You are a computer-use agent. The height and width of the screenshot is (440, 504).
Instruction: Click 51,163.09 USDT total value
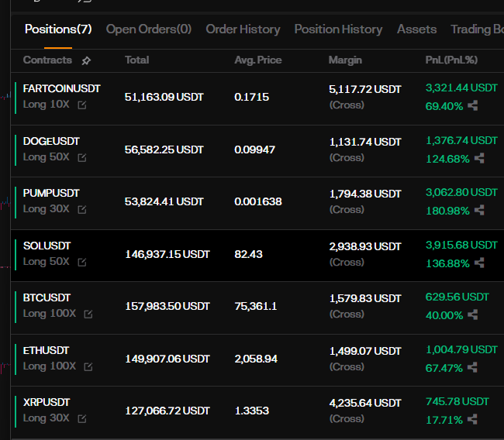[x=164, y=97]
